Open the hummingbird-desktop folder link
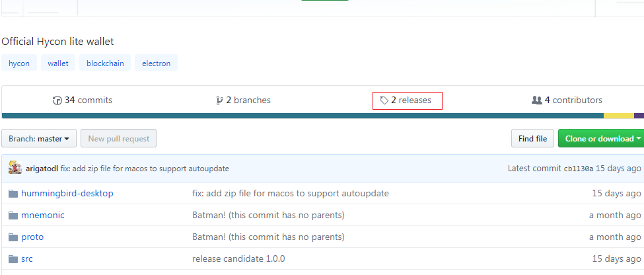The height and width of the screenshot is (275, 644). pos(67,194)
